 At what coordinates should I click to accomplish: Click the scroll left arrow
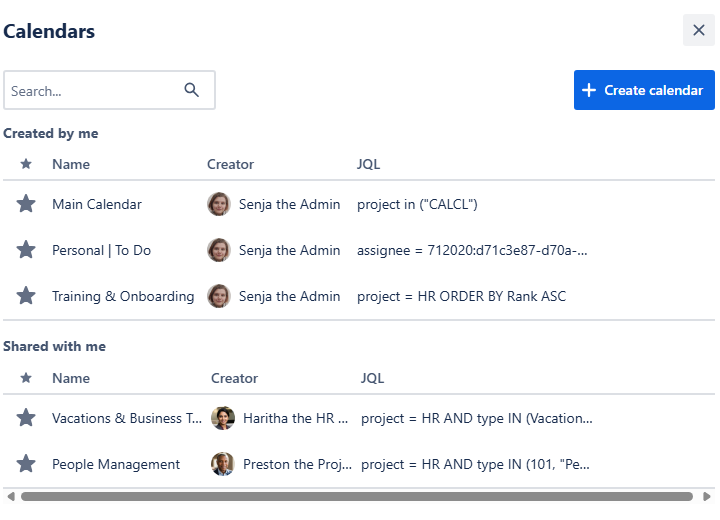click(x=11, y=496)
